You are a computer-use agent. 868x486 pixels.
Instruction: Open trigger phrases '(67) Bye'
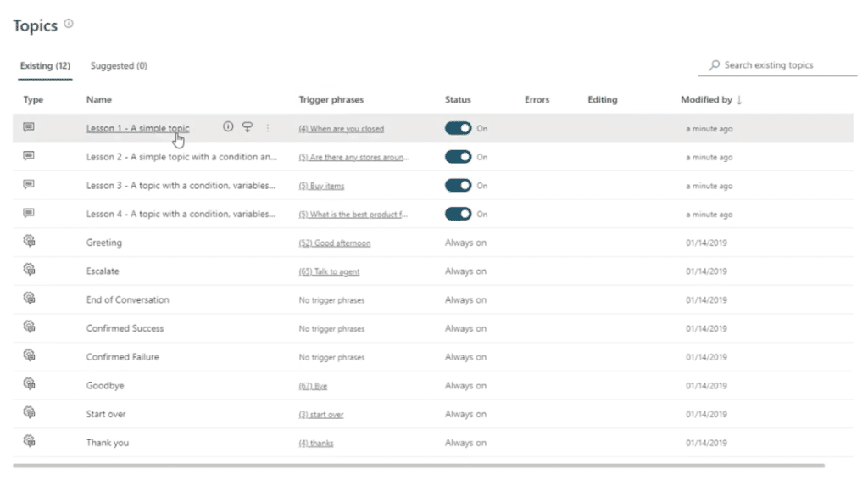314,386
